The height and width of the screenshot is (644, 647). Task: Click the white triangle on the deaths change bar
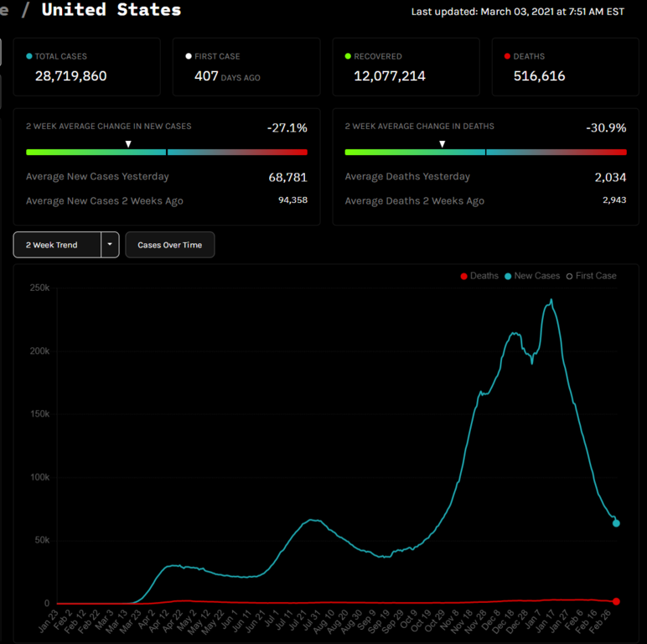coord(443,144)
